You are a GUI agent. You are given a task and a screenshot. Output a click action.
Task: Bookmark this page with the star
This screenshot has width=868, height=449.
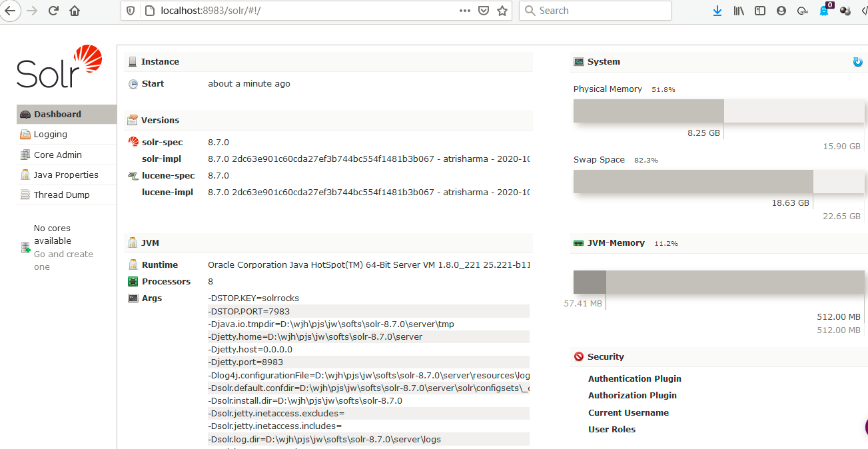click(502, 11)
